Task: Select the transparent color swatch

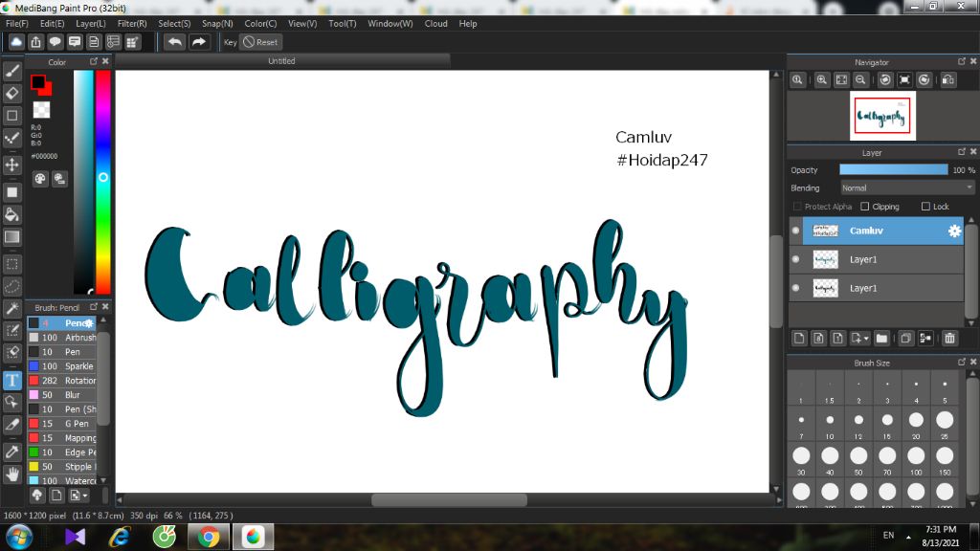Action: pos(41,110)
